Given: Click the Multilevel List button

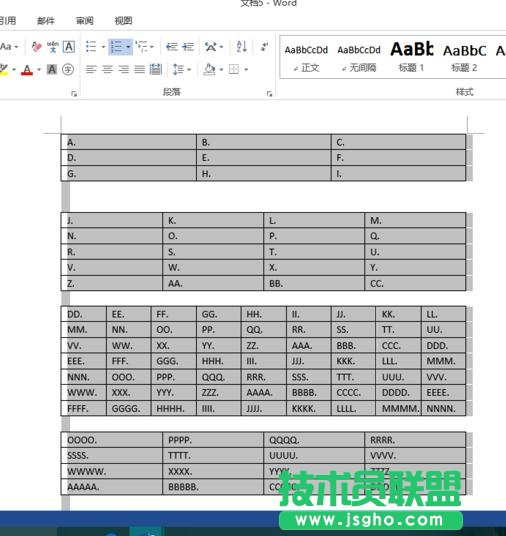Looking at the screenshot, I should click(x=141, y=46).
